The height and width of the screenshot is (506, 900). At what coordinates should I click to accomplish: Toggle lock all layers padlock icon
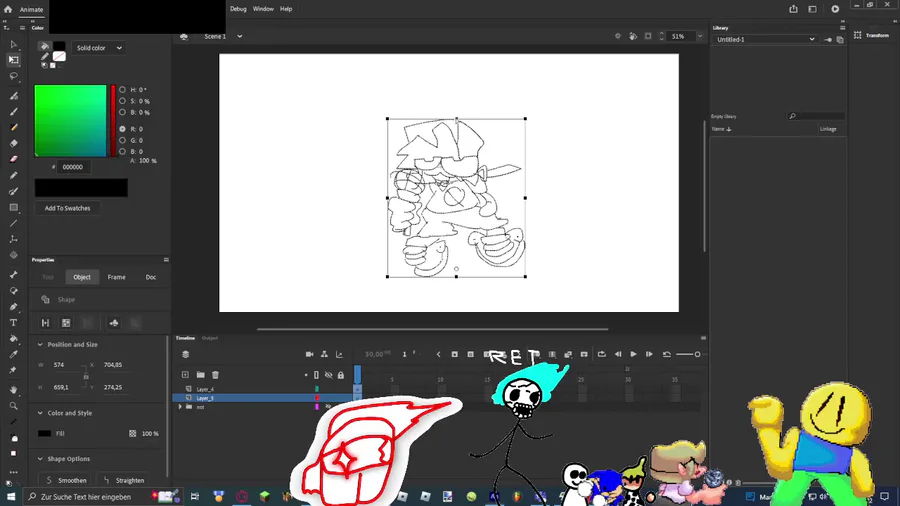point(341,375)
